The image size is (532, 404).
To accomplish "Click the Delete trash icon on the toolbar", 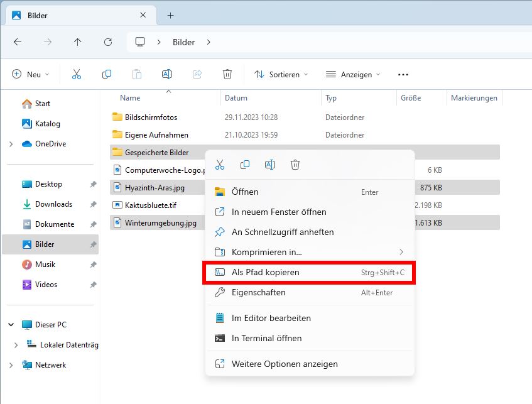I will coord(227,74).
